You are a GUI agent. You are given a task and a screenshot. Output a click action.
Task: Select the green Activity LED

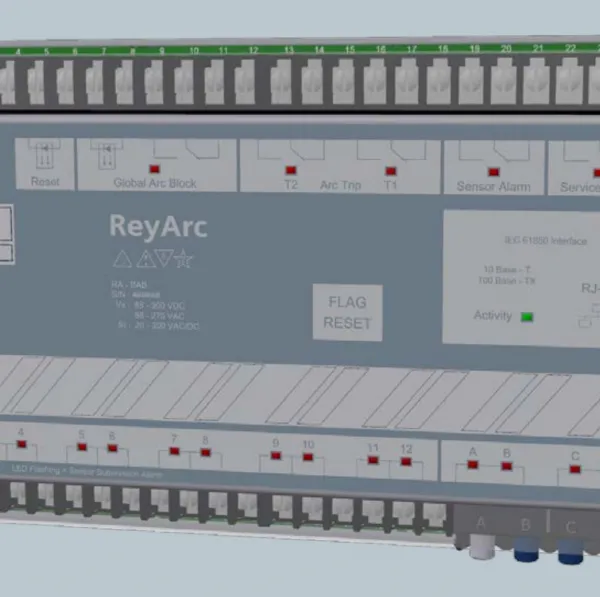point(527,317)
